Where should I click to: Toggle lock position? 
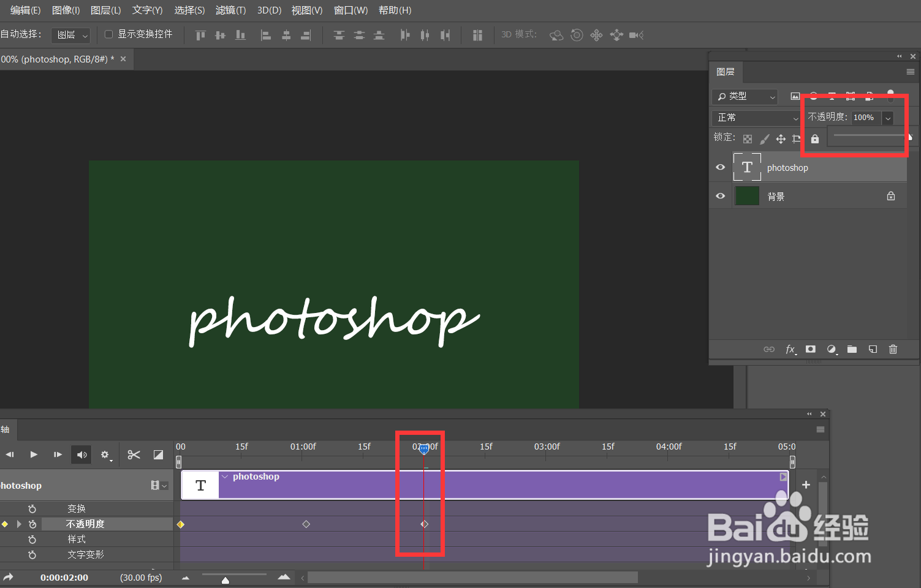[x=781, y=139]
